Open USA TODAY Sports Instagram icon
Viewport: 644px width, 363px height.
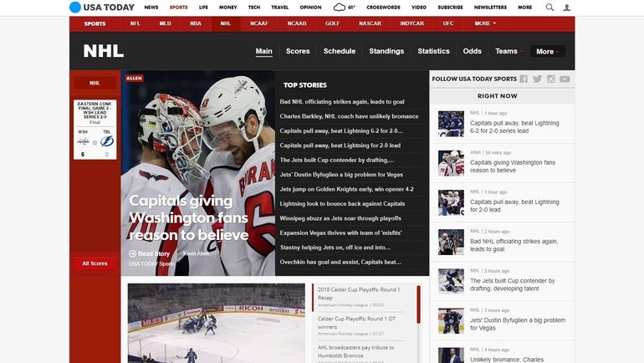tap(551, 79)
